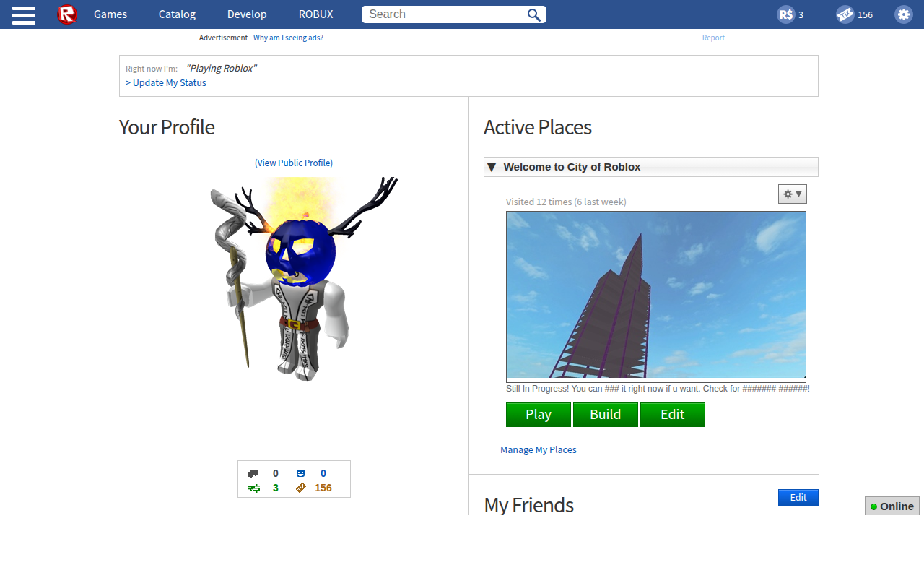Viewport: 924px width, 578px height.
Task: Click the My Friends heading
Action: (529, 505)
